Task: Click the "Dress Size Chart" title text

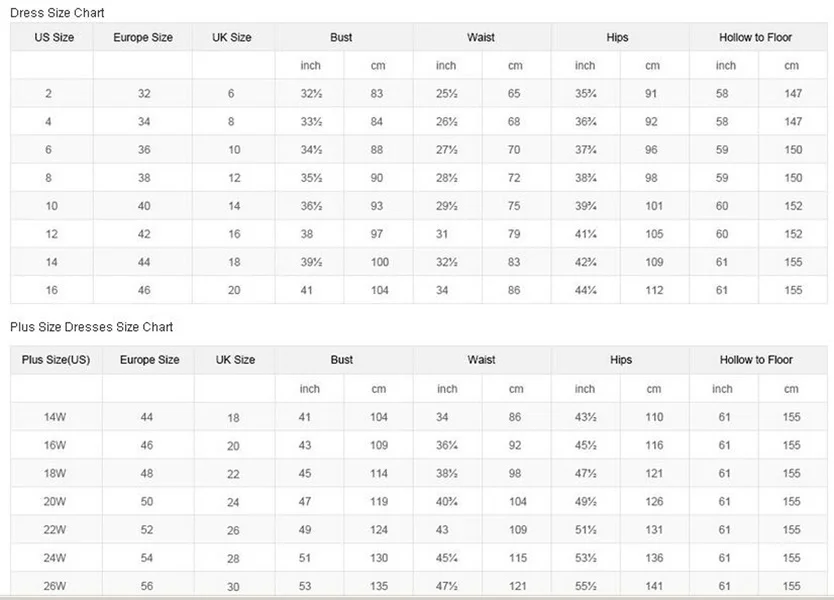Action: click(x=57, y=13)
